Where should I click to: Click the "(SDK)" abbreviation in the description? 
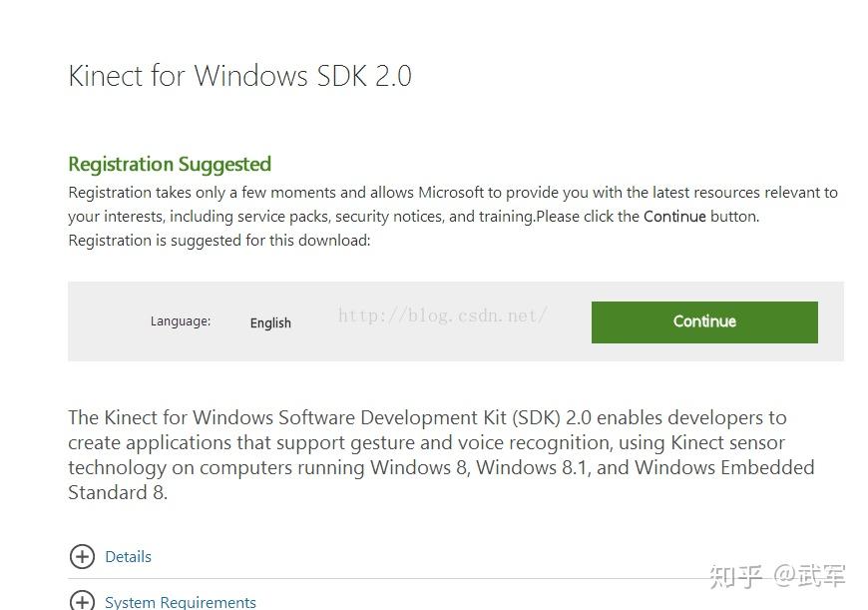click(x=536, y=417)
